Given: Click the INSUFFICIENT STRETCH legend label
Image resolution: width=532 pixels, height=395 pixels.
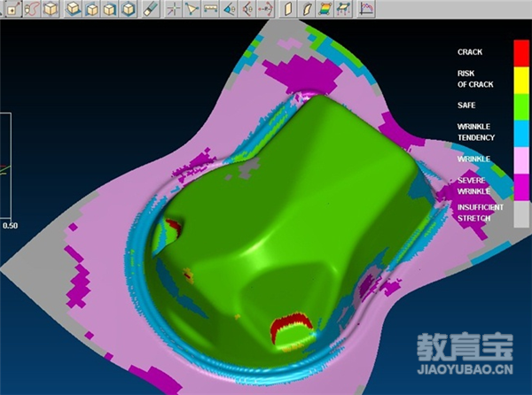Looking at the screenshot, I should [480, 213].
